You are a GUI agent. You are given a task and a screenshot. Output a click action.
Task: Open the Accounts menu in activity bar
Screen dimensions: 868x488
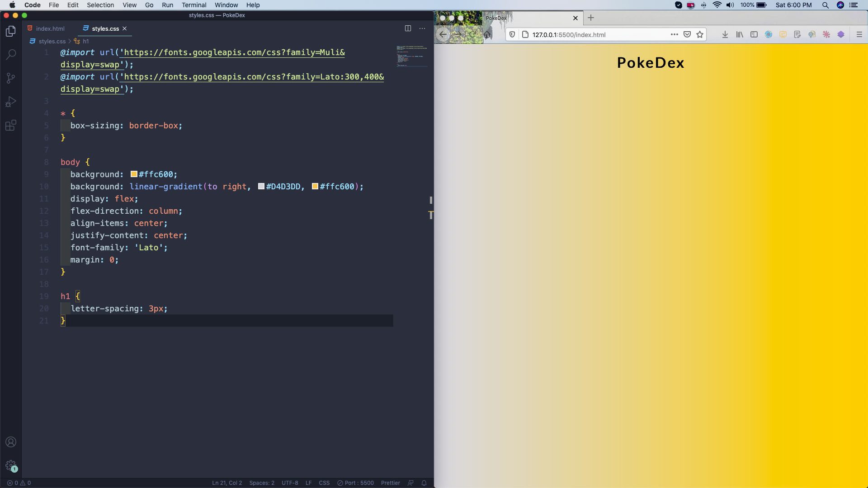11,442
